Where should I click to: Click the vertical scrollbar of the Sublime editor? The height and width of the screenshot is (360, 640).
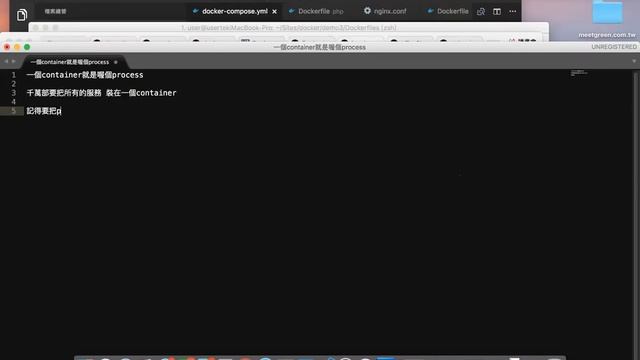636,214
